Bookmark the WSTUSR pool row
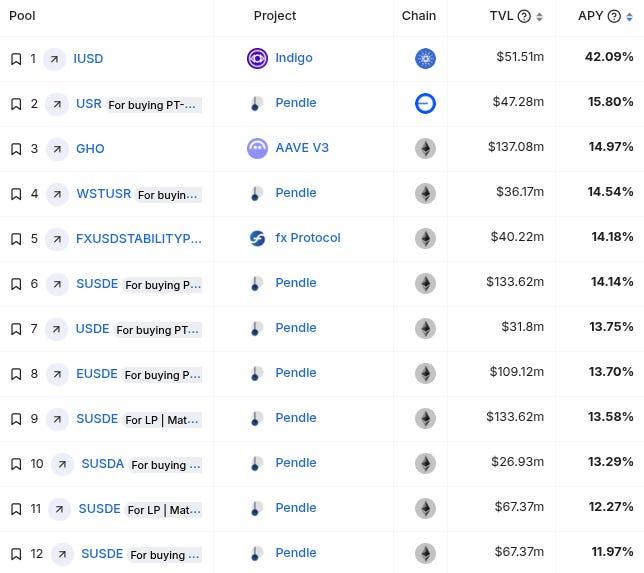The width and height of the screenshot is (644, 573). (16, 194)
